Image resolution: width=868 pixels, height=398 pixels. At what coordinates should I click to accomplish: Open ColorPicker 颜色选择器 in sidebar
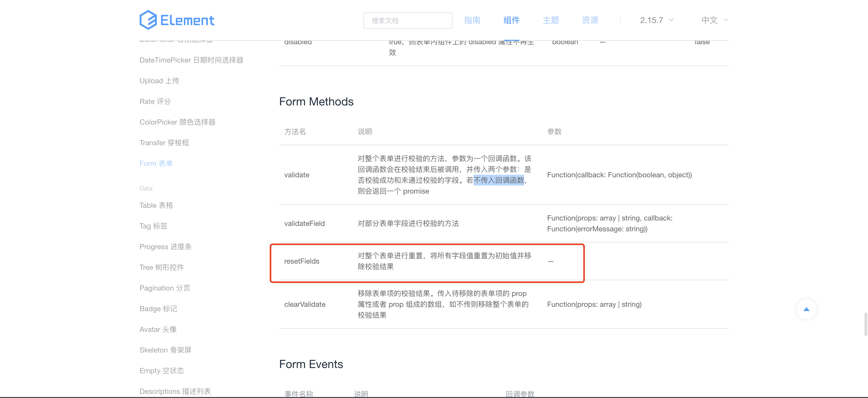click(178, 122)
